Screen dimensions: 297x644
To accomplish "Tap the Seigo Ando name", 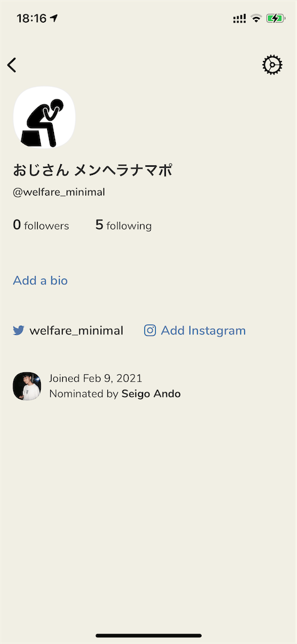I will [151, 394].
